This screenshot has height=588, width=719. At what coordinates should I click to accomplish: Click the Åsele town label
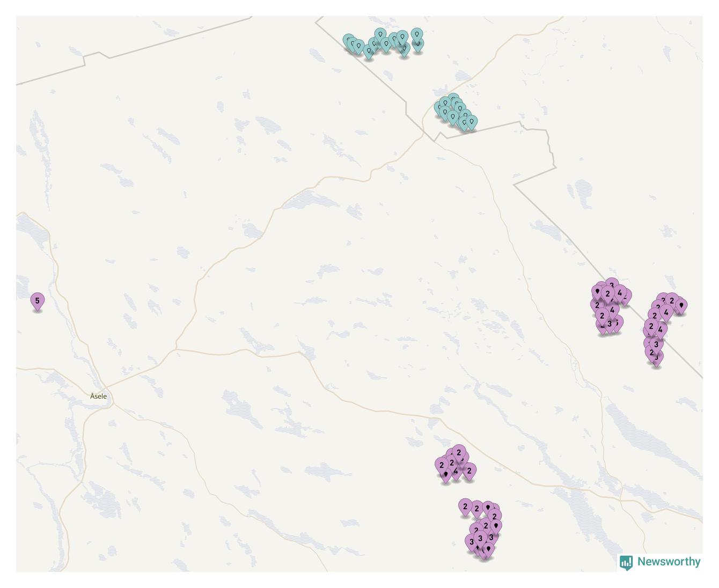click(98, 396)
